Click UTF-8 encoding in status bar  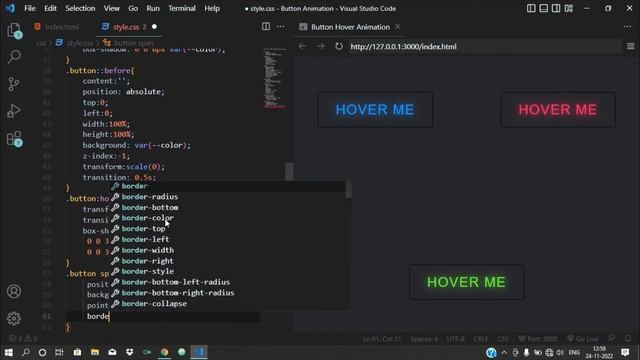point(455,339)
